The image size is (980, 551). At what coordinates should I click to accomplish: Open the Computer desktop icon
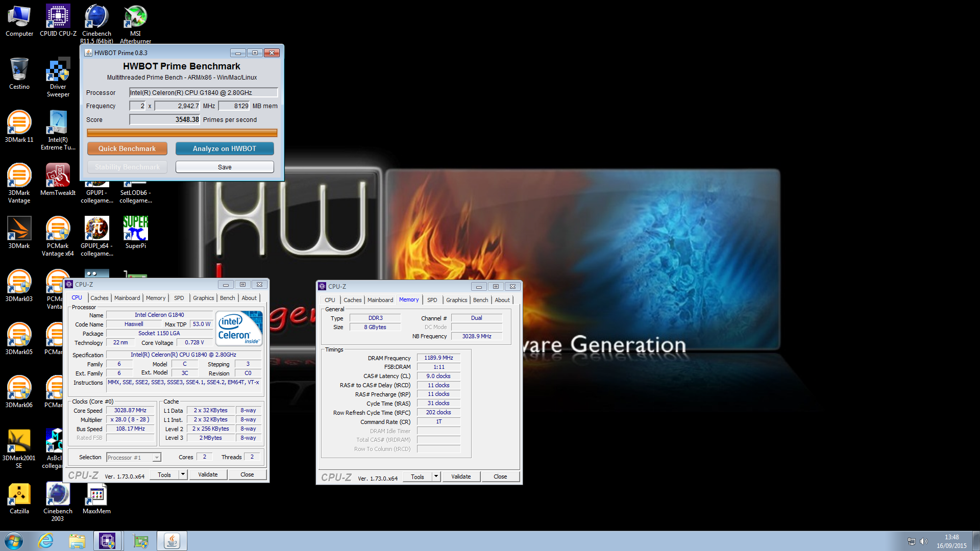coord(19,21)
